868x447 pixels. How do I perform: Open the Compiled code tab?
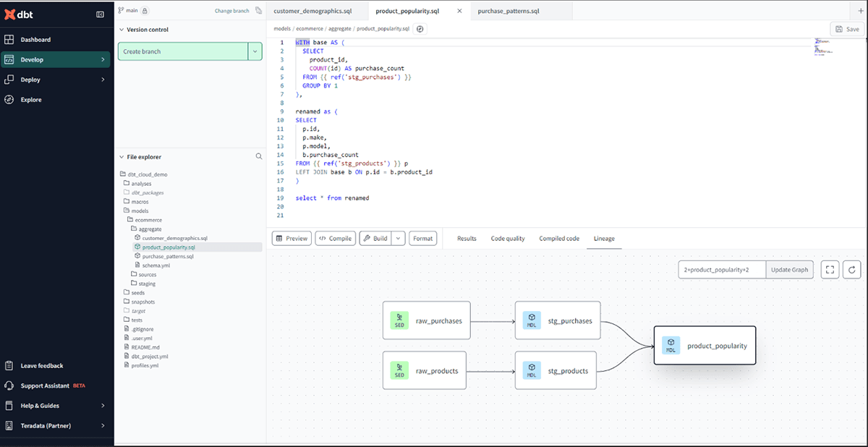pos(559,239)
